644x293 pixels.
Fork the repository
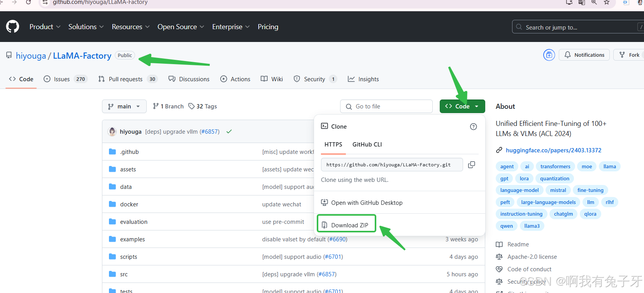(629, 55)
